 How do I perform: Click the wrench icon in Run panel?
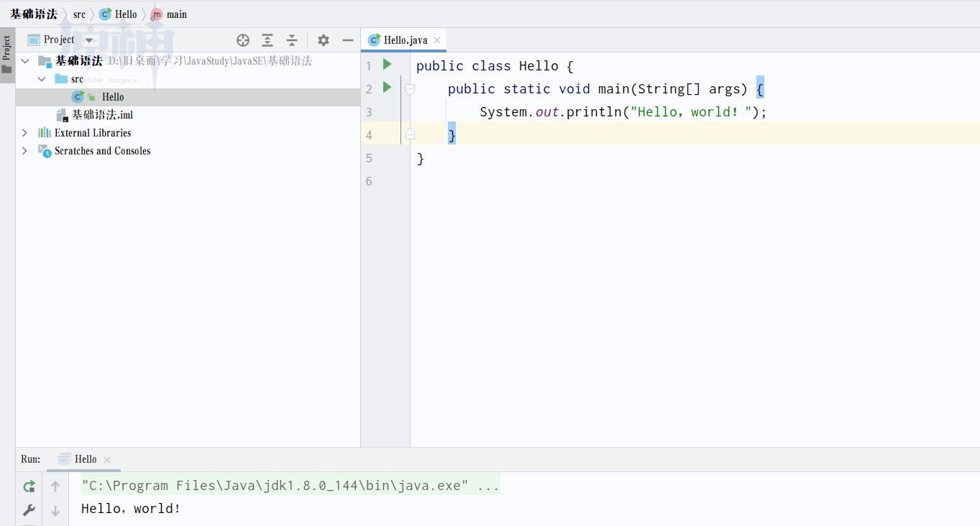tap(29, 510)
